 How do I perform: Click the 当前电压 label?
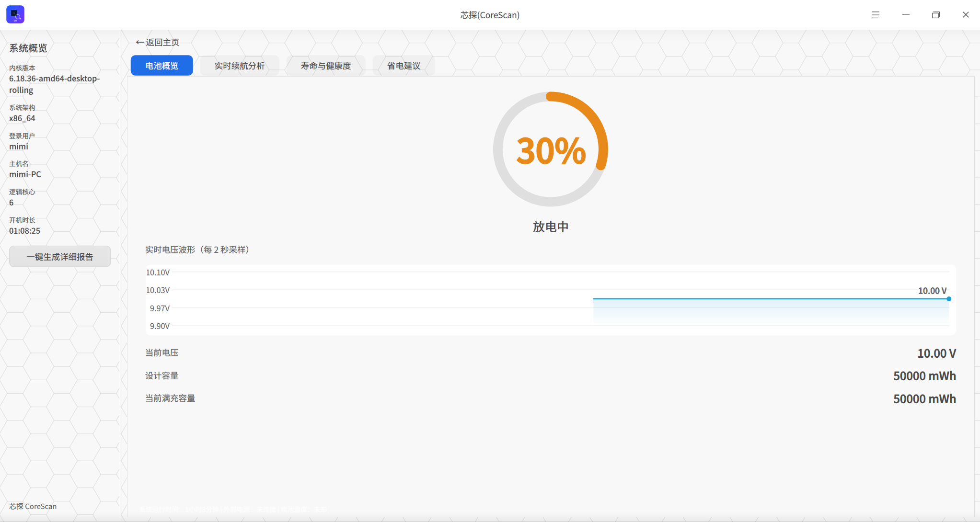pyautogui.click(x=162, y=353)
